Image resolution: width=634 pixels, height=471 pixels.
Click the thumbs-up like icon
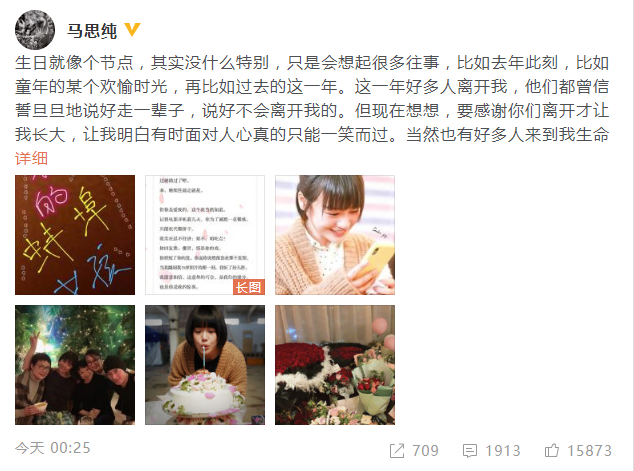[552, 450]
